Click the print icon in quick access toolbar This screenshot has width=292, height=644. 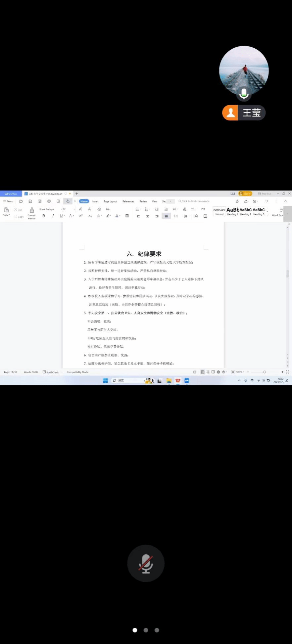49,201
